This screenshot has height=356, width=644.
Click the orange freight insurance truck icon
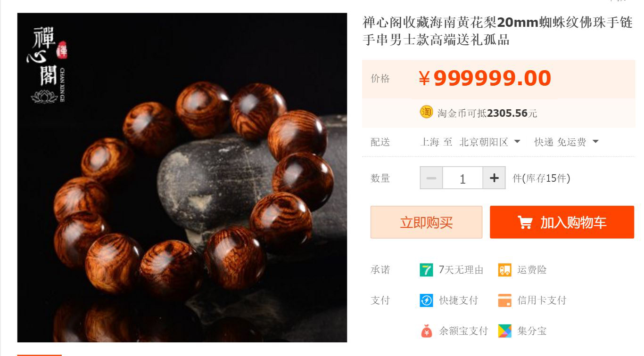coord(505,270)
